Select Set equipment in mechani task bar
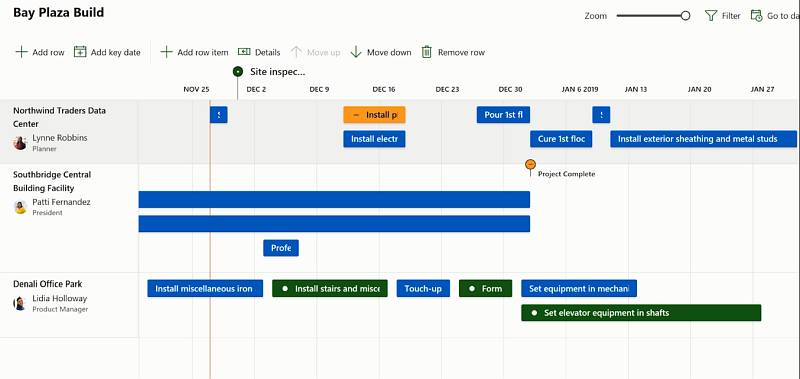The width and height of the screenshot is (800, 379). tap(579, 288)
